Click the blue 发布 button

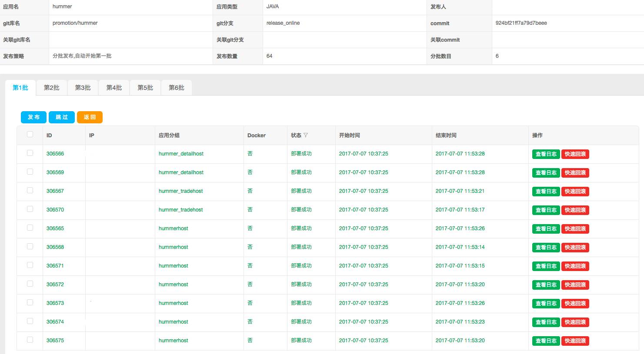click(33, 117)
